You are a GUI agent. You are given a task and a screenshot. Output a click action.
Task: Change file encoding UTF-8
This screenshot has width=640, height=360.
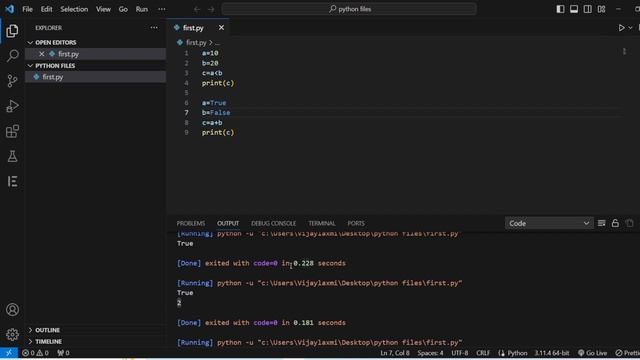point(460,353)
